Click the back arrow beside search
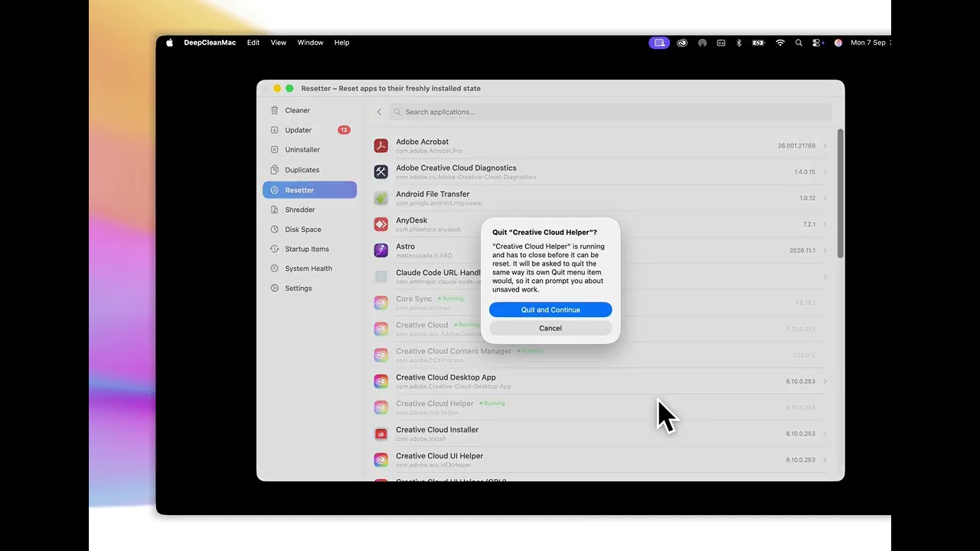The image size is (980, 551). click(379, 112)
